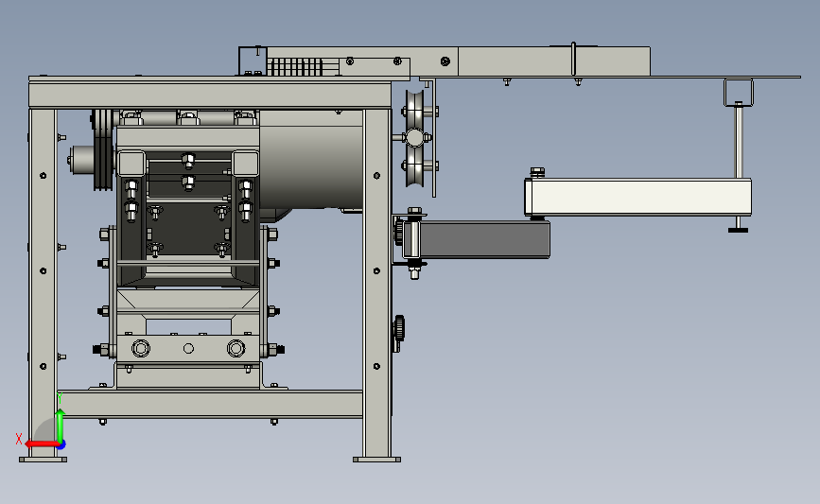Select the motor shaft hub left of pulley

[x=81, y=160]
